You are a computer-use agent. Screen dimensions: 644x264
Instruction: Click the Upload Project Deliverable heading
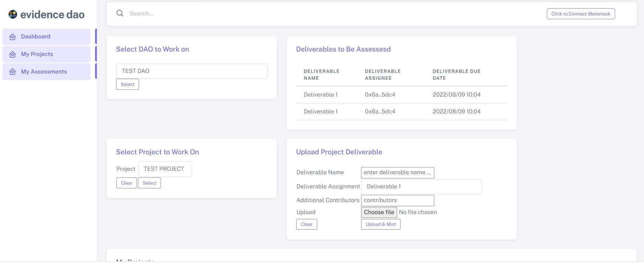(339, 152)
